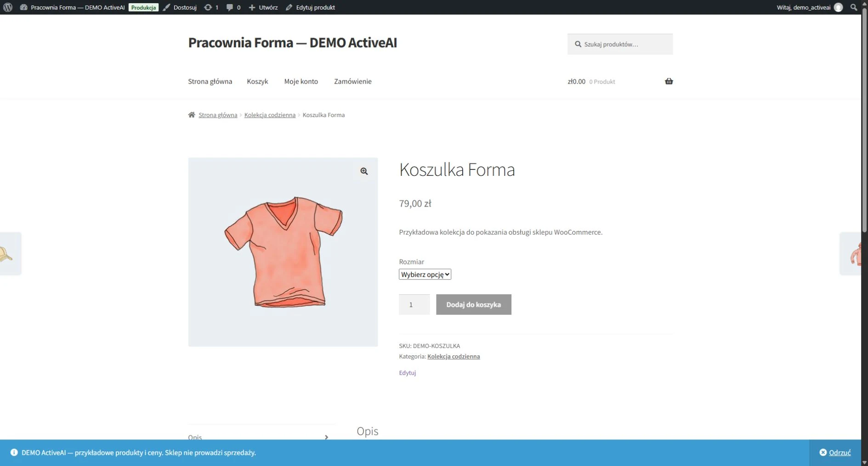Open the WordPress logo menu
This screenshot has width=868, height=466.
tap(8, 7)
